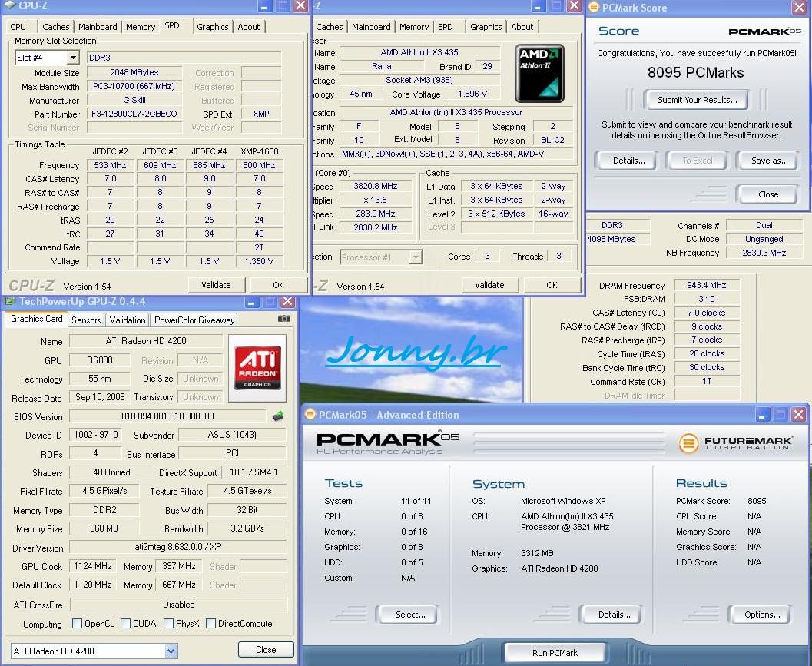
Task: Click the To Excel button
Action: [x=697, y=161]
